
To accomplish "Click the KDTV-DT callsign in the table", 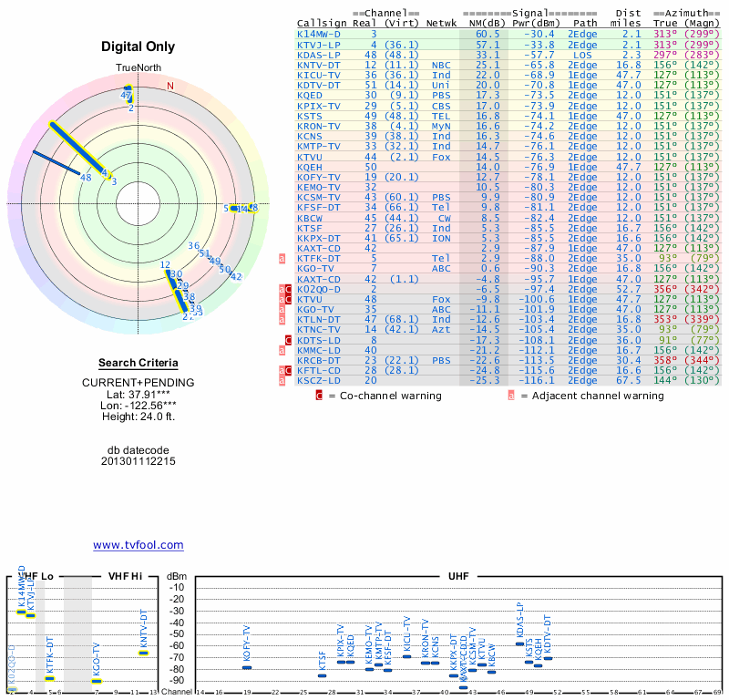I will click(319, 85).
